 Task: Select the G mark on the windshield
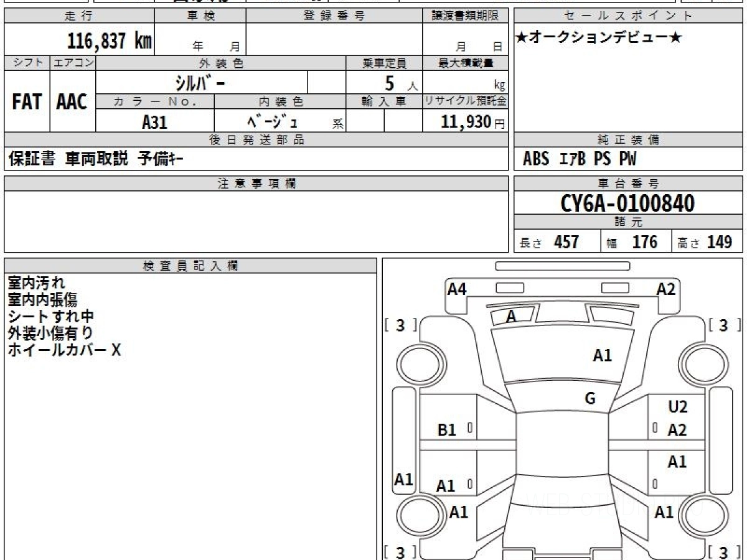coord(590,399)
